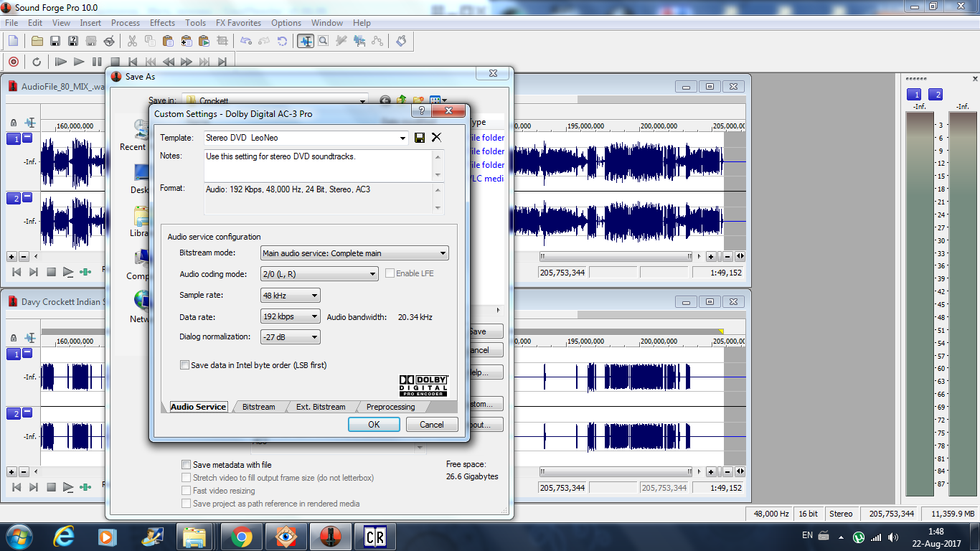Click the delete template X icon
This screenshot has height=551, width=980.
coord(436,138)
